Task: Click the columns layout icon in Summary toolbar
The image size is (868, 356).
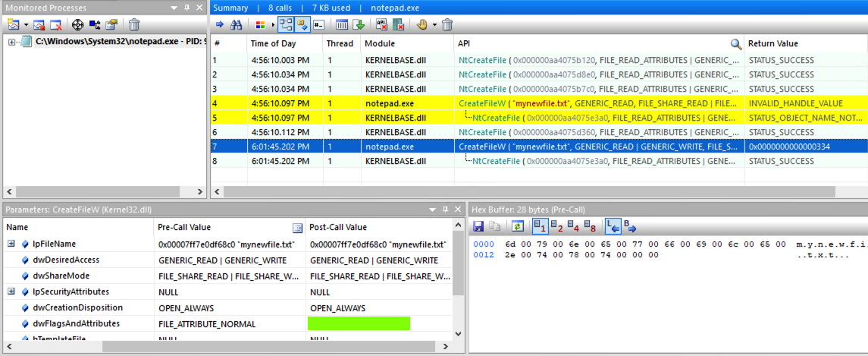Action: coord(342,24)
